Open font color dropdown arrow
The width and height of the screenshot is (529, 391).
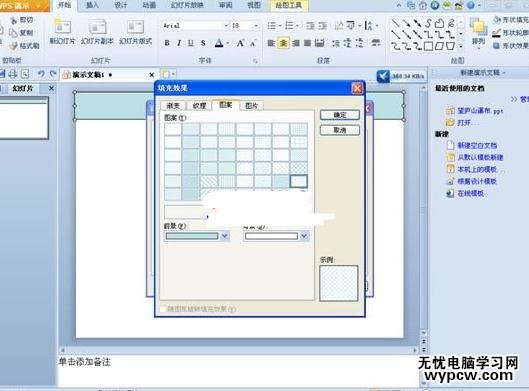coord(228,43)
